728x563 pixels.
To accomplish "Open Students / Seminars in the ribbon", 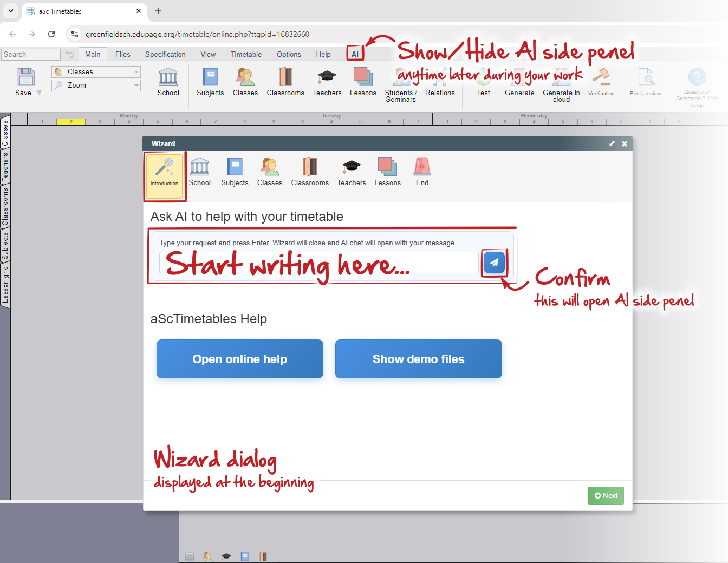I will 401,85.
